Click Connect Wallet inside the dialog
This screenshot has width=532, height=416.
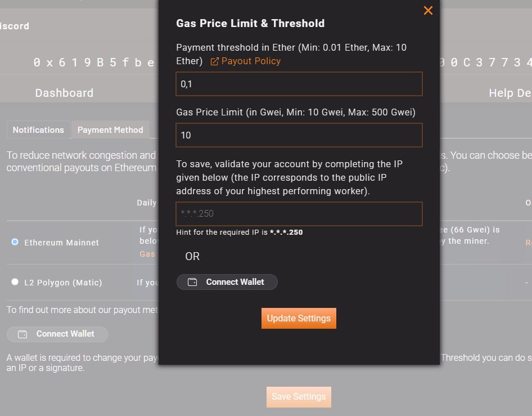coord(227,282)
